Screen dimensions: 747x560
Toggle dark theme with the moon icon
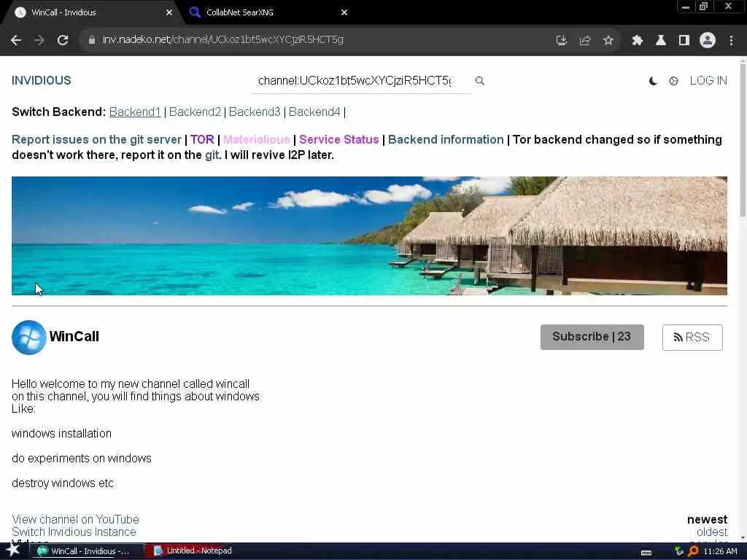tap(653, 81)
